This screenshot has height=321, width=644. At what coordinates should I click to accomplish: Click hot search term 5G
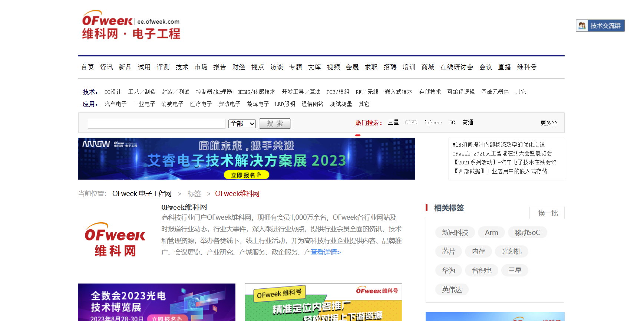click(452, 122)
